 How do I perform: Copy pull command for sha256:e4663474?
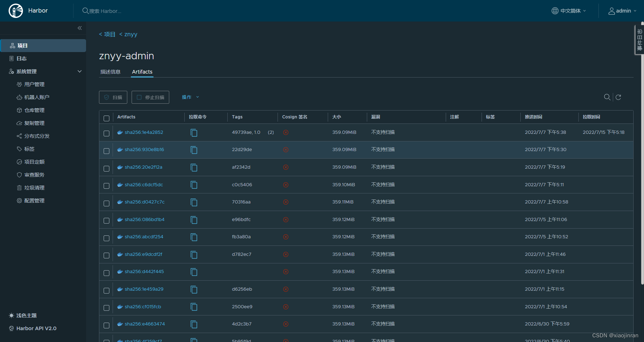tap(194, 324)
